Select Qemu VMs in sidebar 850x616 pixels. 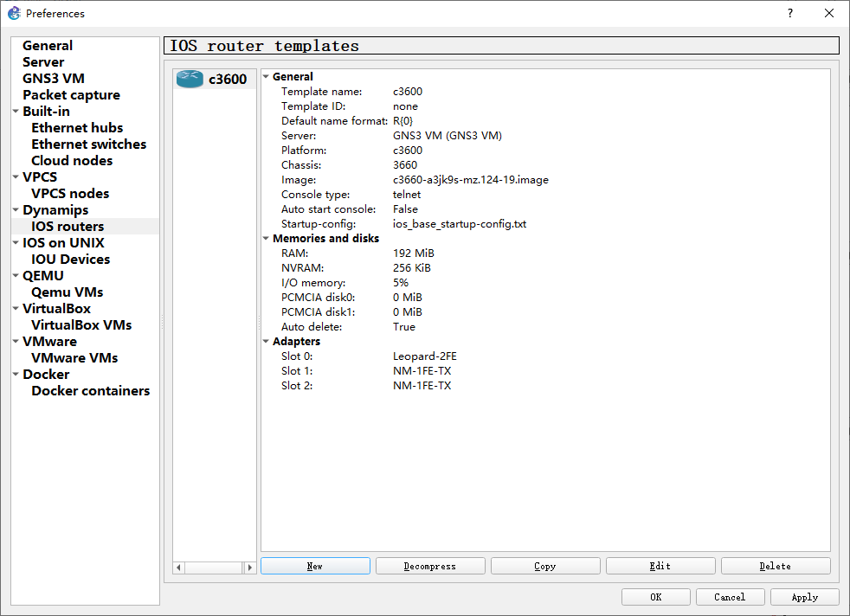[68, 292]
